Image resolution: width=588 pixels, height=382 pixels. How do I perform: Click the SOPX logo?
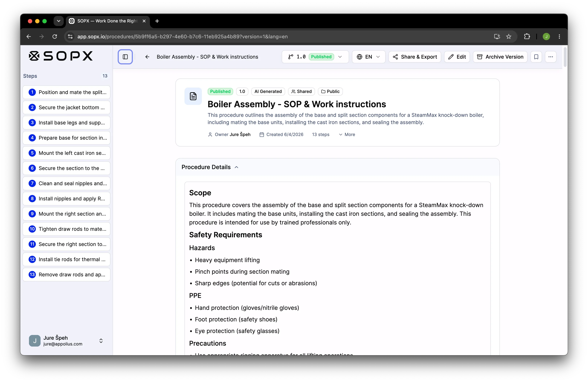point(61,56)
